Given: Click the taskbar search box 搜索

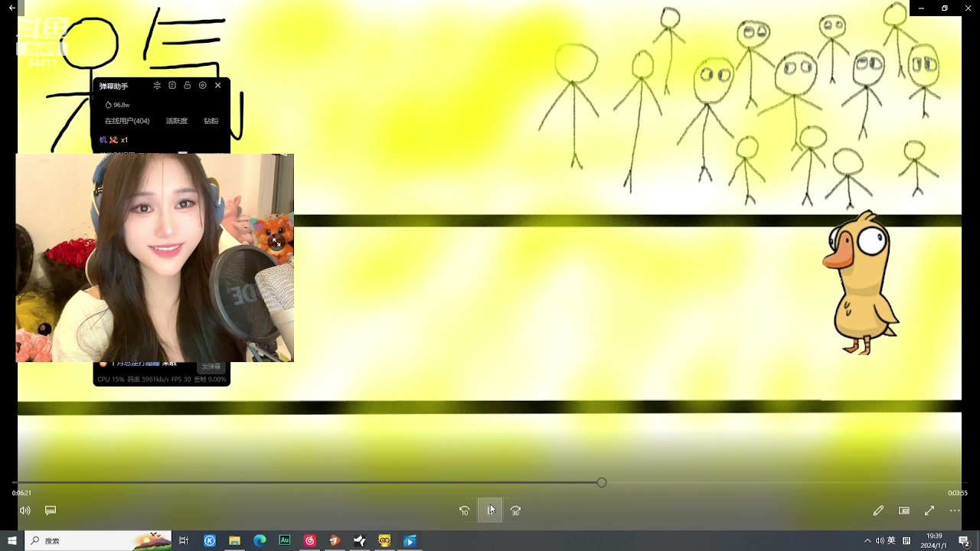Looking at the screenshot, I should pyautogui.click(x=98, y=541).
